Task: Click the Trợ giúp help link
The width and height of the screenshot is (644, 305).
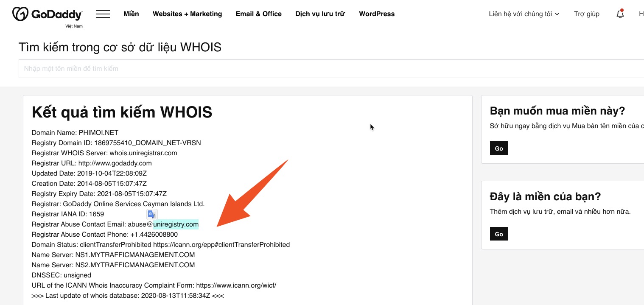Action: [x=586, y=14]
